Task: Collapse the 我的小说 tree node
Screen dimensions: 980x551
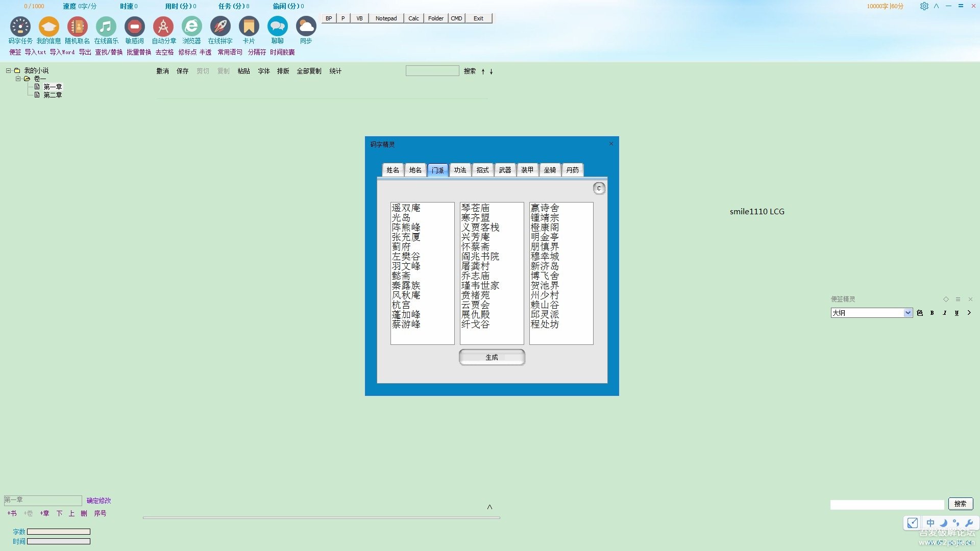Action: tap(8, 70)
